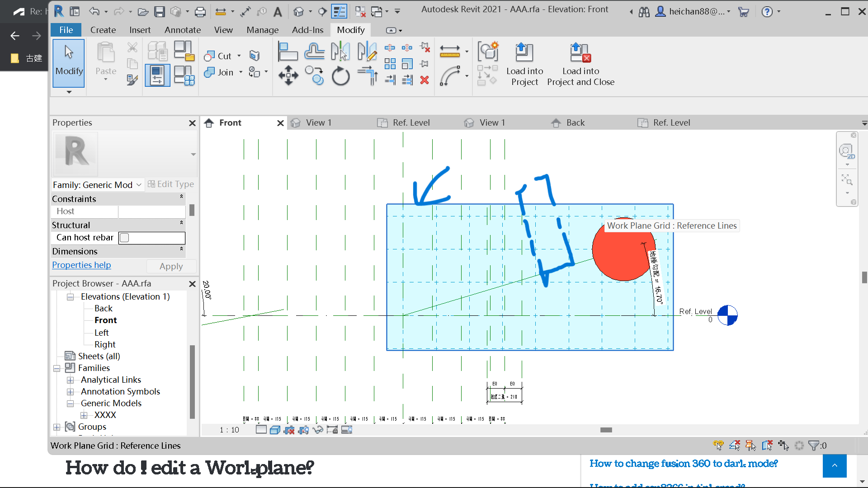Open the 2D steering wheel on navigation bar
The height and width of the screenshot is (488, 868).
pos(846,150)
